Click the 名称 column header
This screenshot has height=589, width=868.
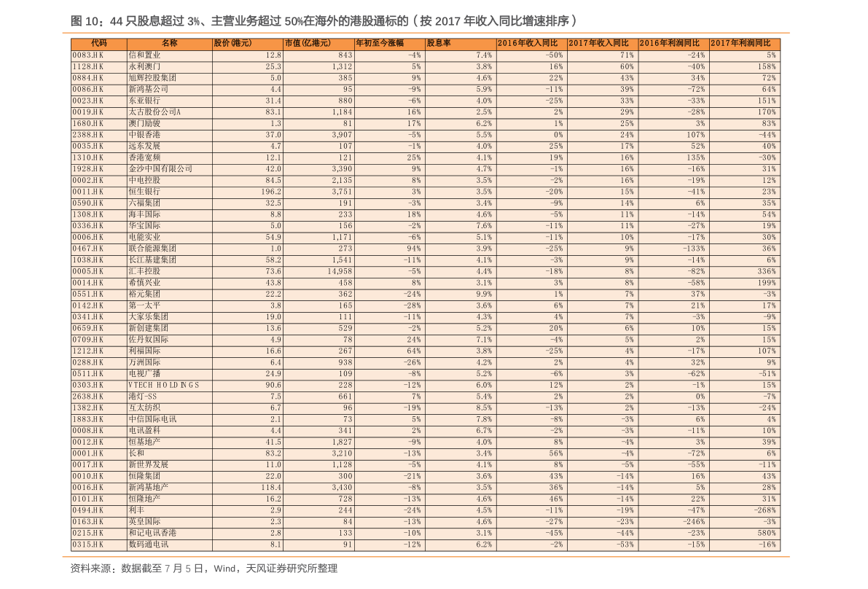(169, 43)
